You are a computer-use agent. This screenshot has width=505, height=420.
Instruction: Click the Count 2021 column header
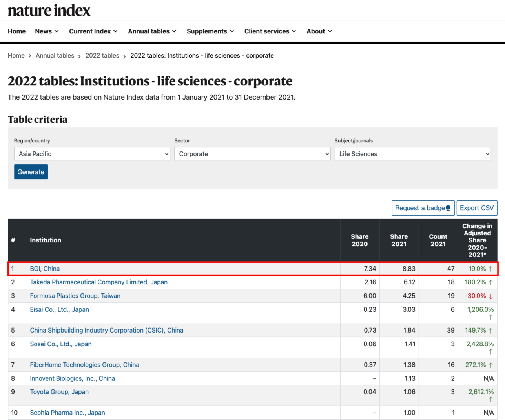(438, 240)
